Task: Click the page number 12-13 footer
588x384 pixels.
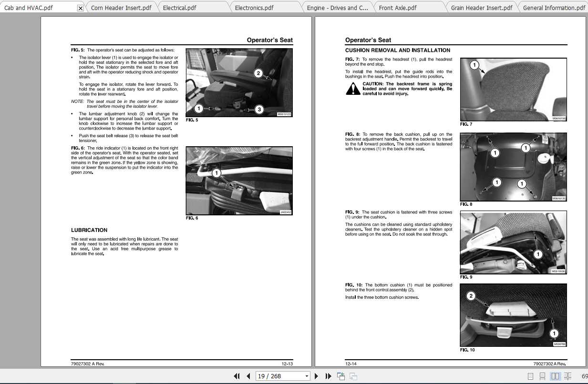Action: point(287,364)
